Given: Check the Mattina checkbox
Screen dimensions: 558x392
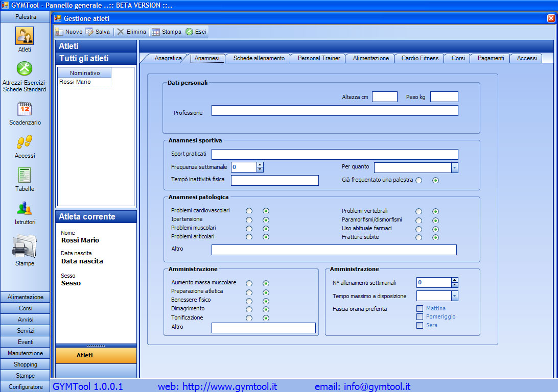Looking at the screenshot, I should click(420, 308).
